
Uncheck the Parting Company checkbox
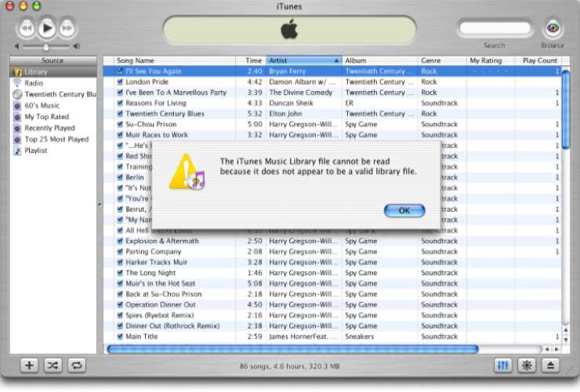(120, 252)
